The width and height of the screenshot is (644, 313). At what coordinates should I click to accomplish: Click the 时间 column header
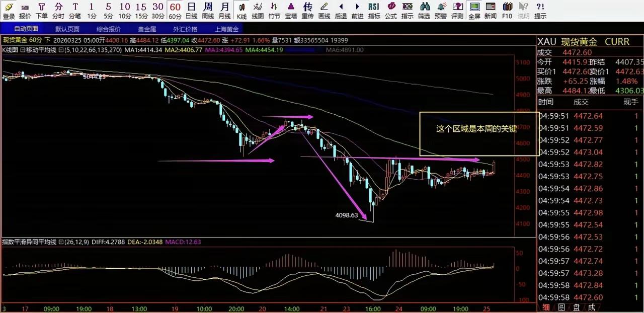point(545,102)
